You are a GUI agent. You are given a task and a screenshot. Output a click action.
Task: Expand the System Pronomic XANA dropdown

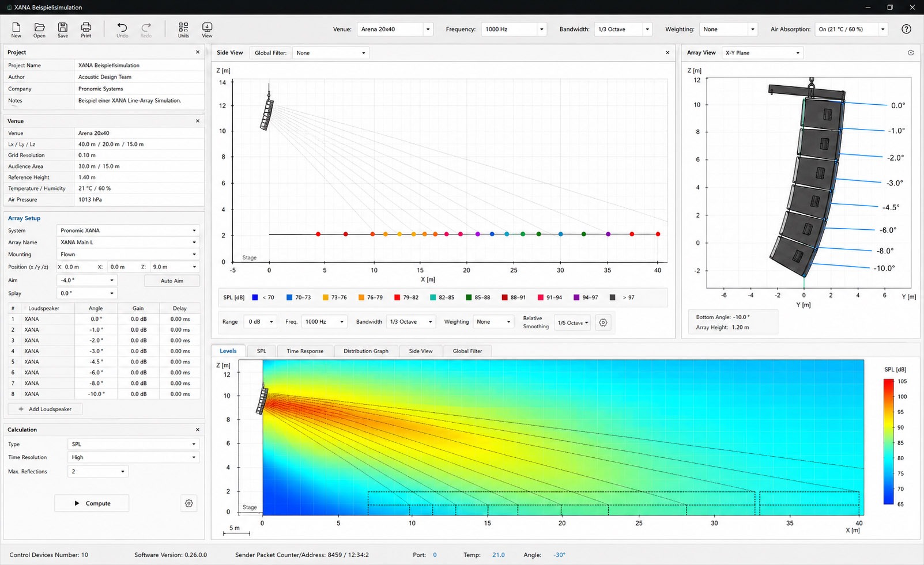point(128,230)
